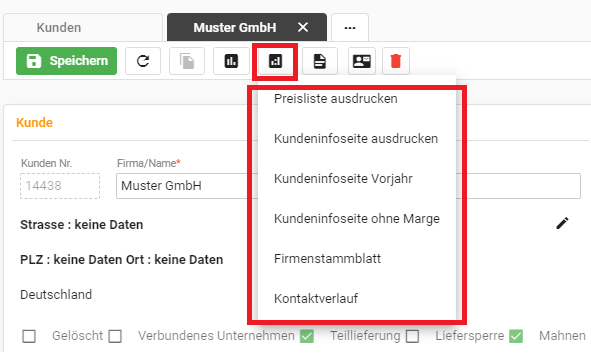This screenshot has width=591, height=361.
Task: Click the Deutschland country text
Action: coord(56,295)
